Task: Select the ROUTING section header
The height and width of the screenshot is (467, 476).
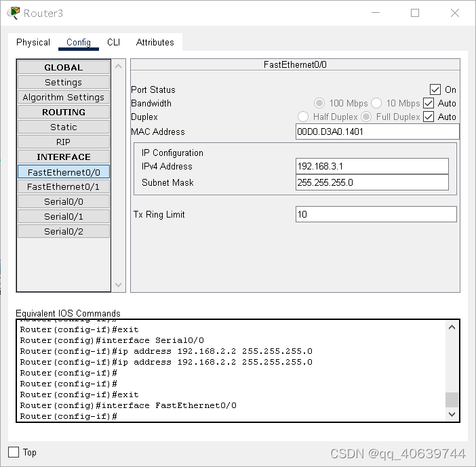Action: click(x=64, y=112)
